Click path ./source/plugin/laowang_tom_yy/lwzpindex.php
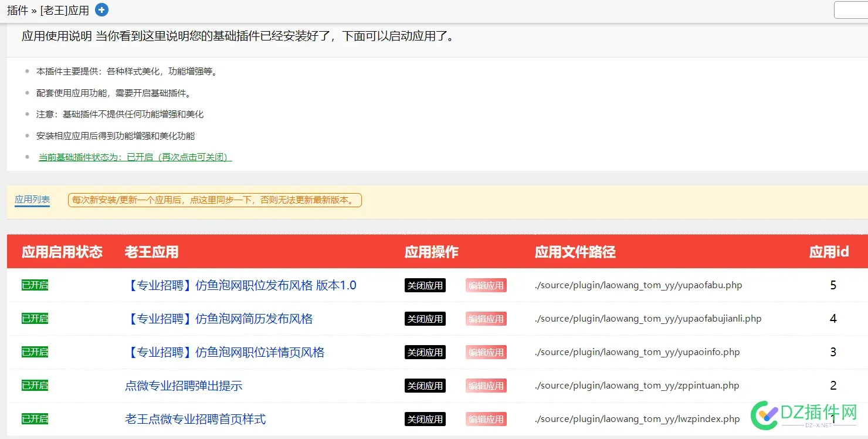This screenshot has width=868, height=439. [638, 419]
